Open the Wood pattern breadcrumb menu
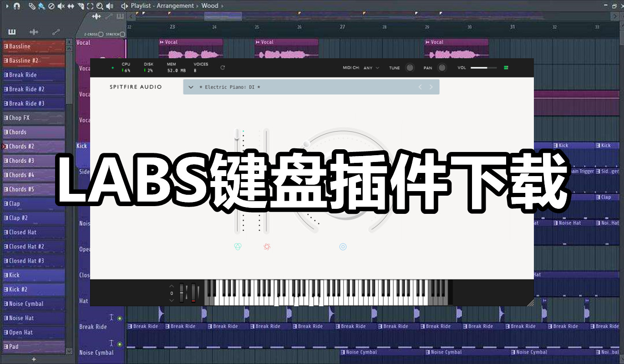The height and width of the screenshot is (364, 624). pyautogui.click(x=209, y=6)
